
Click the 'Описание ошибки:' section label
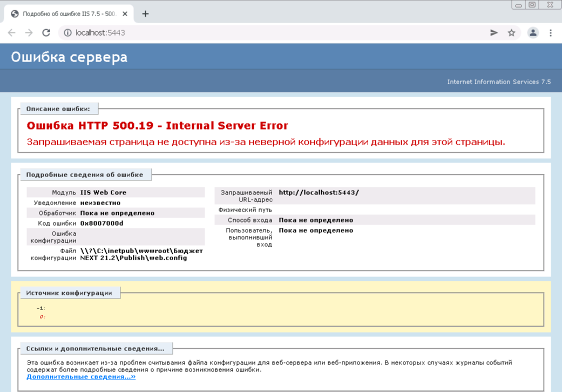coord(58,109)
